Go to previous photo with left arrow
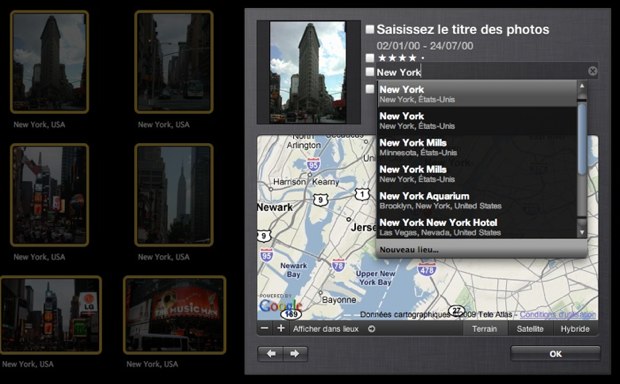 [x=271, y=354]
